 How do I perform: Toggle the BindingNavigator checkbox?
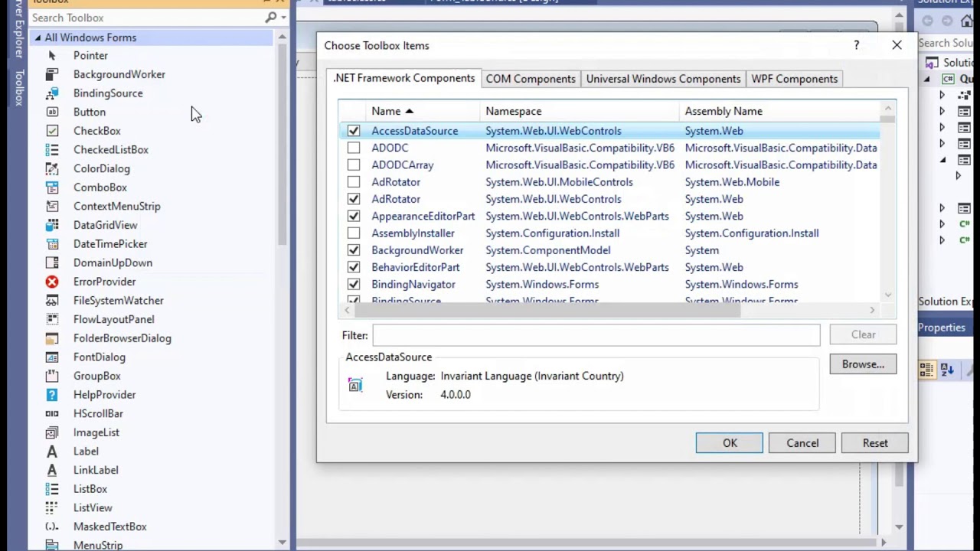pos(354,284)
